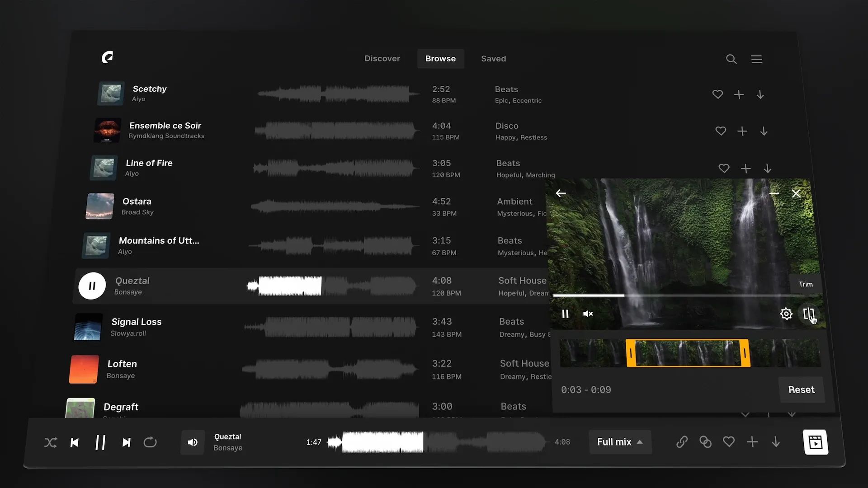The width and height of the screenshot is (868, 488).
Task: Open video playback settings gear
Action: point(786,314)
